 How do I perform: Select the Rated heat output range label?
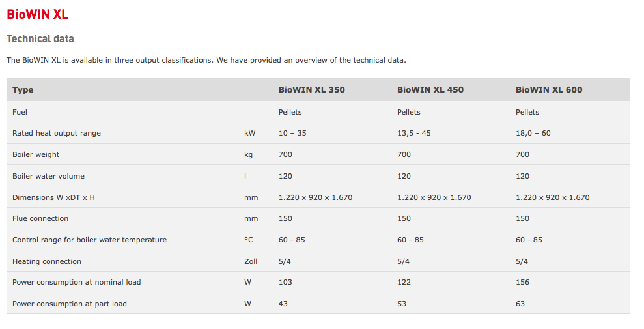[57, 133]
